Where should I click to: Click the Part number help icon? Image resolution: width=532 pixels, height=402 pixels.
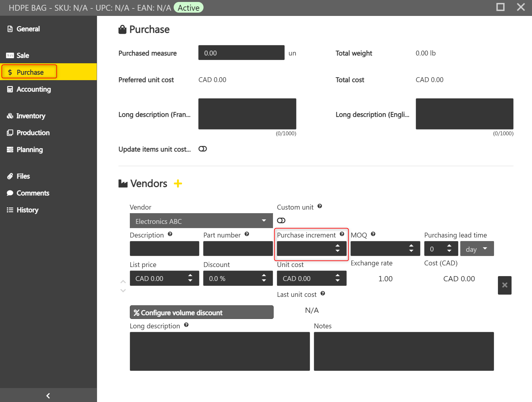point(247,234)
